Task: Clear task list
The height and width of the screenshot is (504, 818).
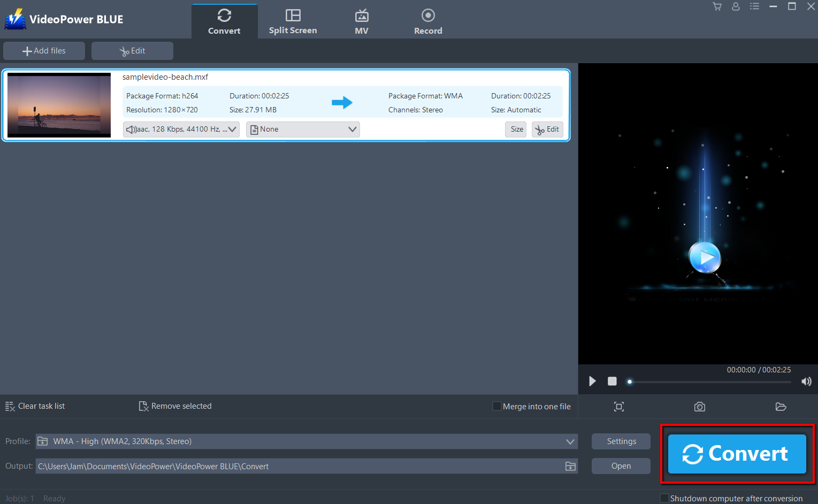Action: (x=35, y=406)
